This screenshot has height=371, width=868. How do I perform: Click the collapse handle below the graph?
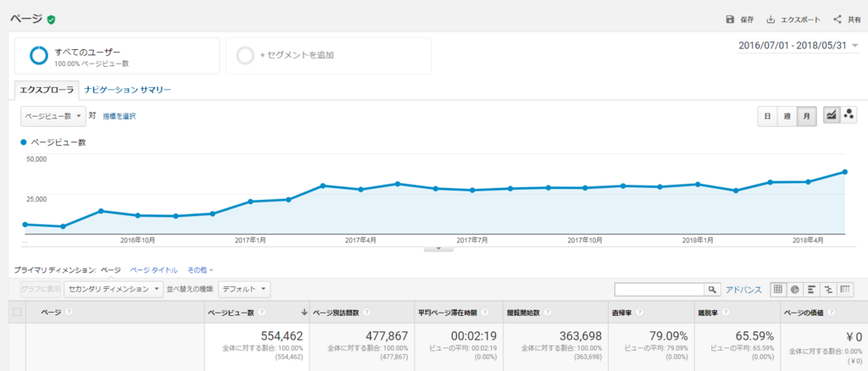coord(438,249)
